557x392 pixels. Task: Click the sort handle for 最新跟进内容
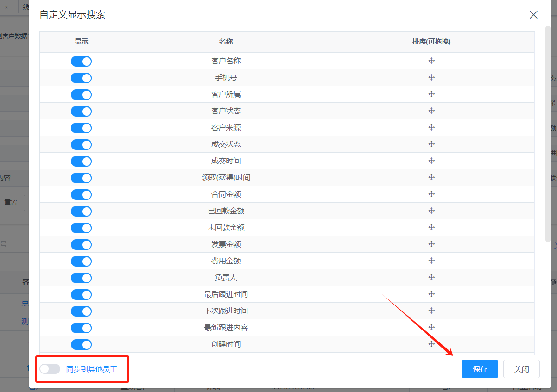[431, 327]
